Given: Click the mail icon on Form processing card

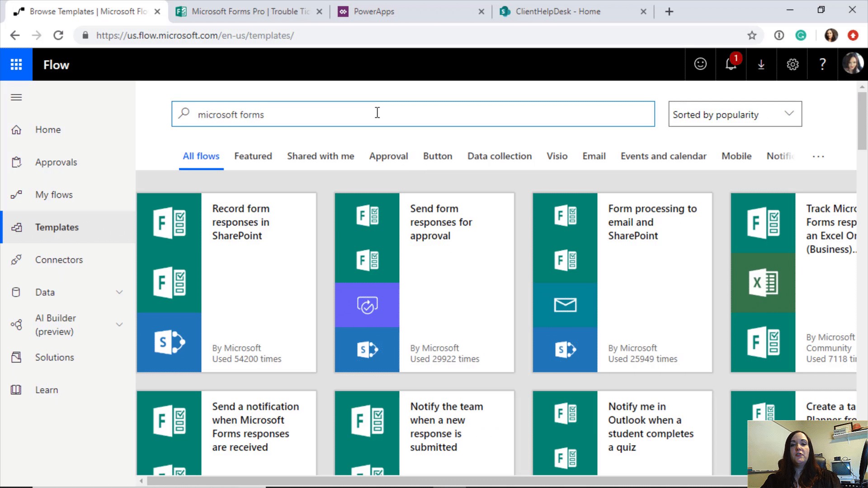Looking at the screenshot, I should 565,305.
